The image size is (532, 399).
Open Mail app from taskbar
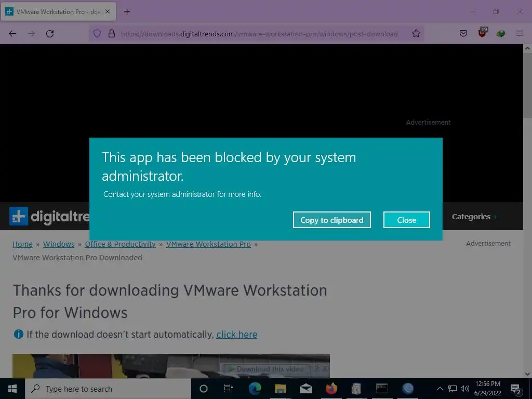(x=305, y=389)
